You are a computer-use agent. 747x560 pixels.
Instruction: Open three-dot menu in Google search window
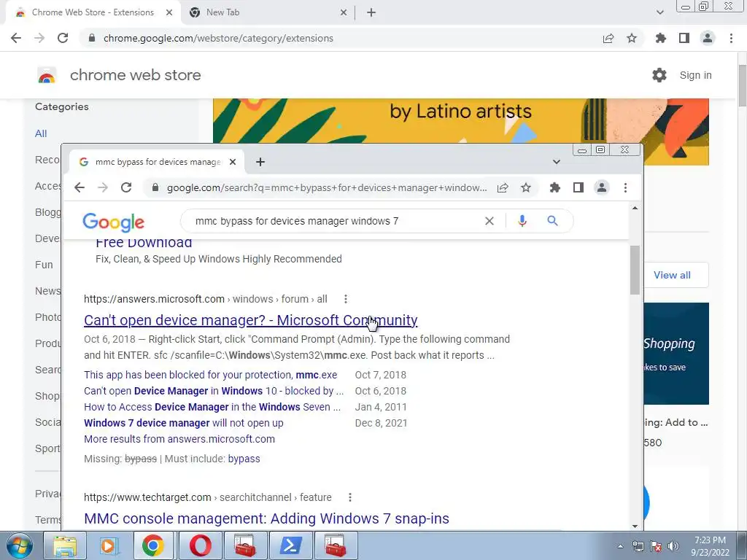[x=625, y=187]
